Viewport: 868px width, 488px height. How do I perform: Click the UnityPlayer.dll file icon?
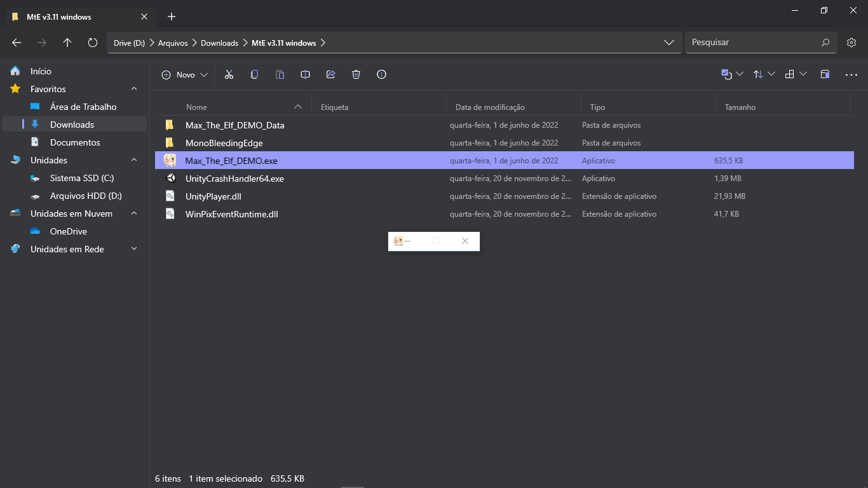(170, 196)
